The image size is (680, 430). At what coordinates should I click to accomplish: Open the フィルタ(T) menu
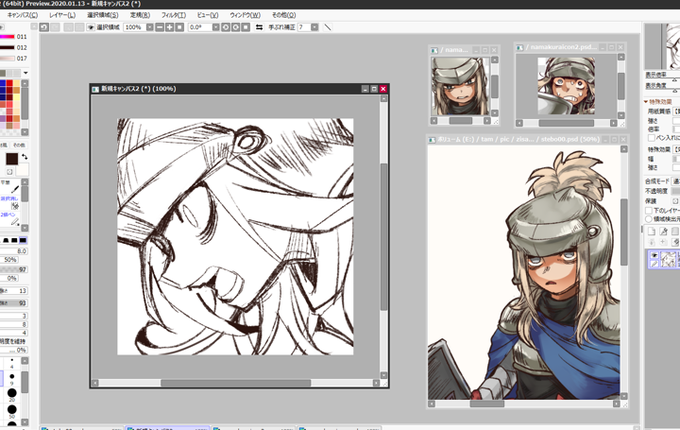click(173, 15)
